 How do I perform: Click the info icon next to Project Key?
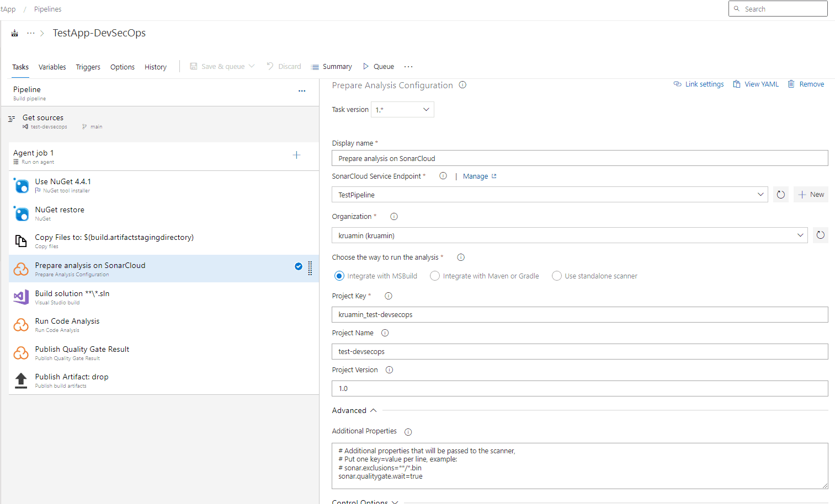(389, 296)
